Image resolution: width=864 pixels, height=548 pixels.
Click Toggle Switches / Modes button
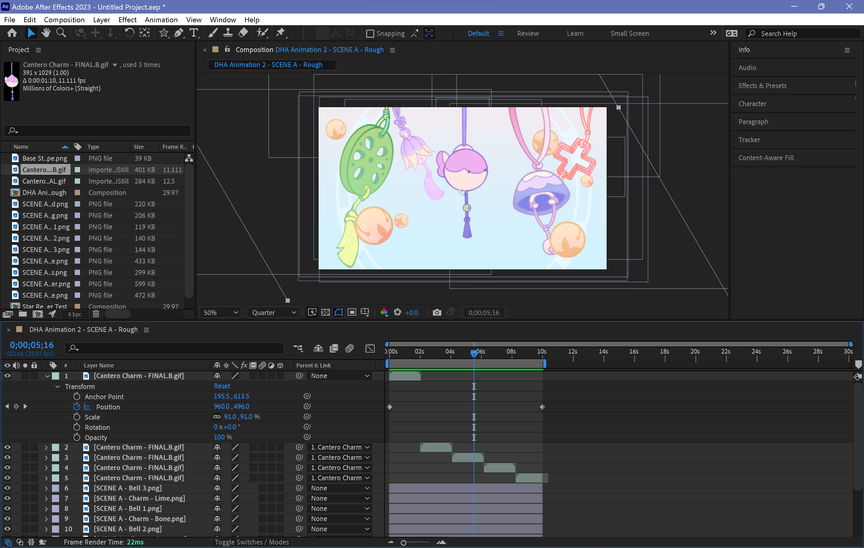tap(251, 542)
